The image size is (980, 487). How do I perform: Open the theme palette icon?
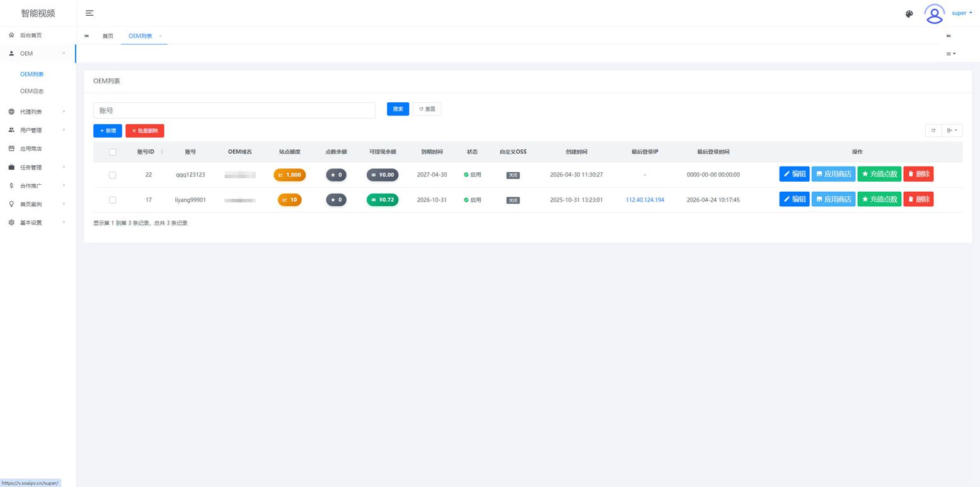(909, 14)
